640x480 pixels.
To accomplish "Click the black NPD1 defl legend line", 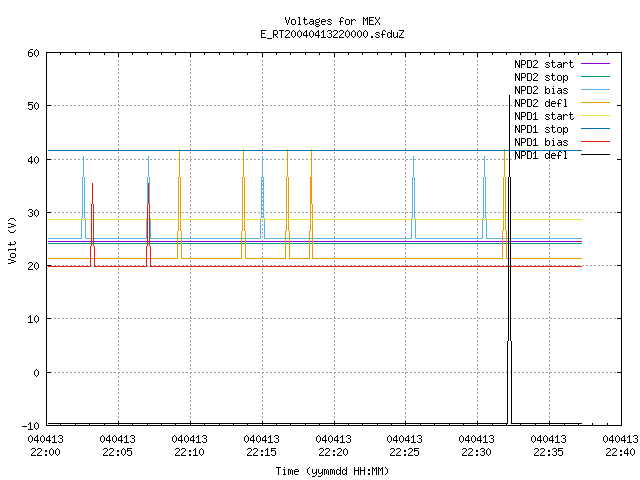I will pyautogui.click(x=595, y=155).
